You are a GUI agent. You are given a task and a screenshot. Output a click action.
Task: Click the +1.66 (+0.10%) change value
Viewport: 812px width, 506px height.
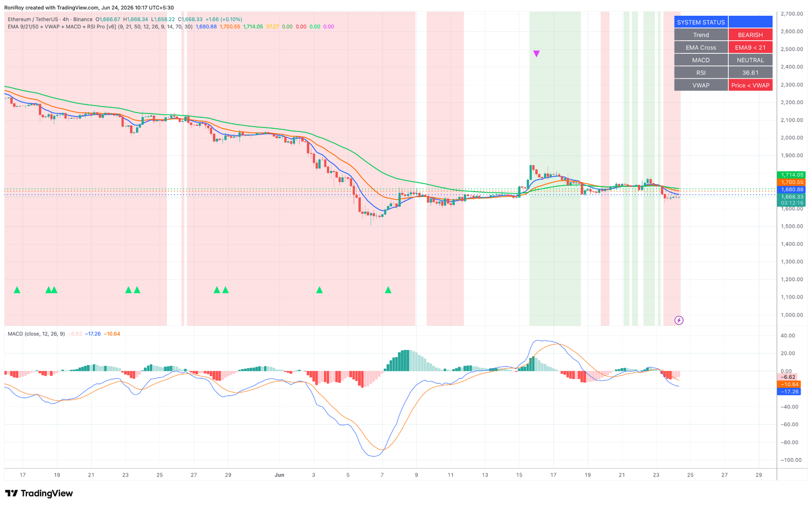tap(223, 19)
